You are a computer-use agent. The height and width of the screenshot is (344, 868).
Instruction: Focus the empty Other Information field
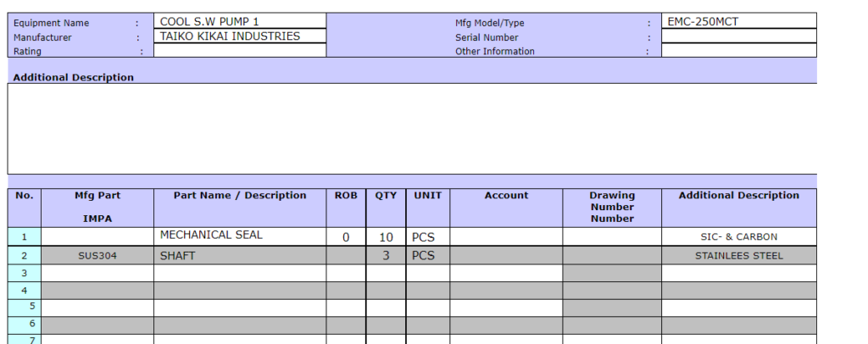[738, 51]
